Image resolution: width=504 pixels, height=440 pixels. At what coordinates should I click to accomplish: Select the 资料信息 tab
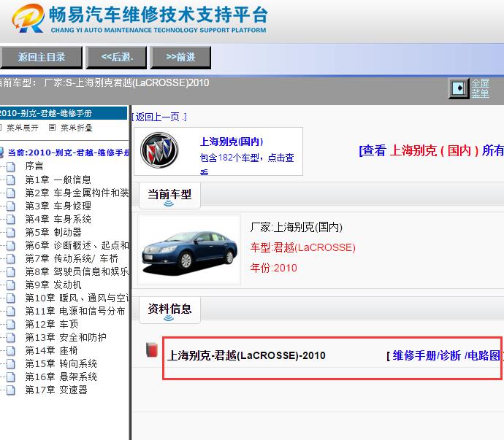click(169, 309)
